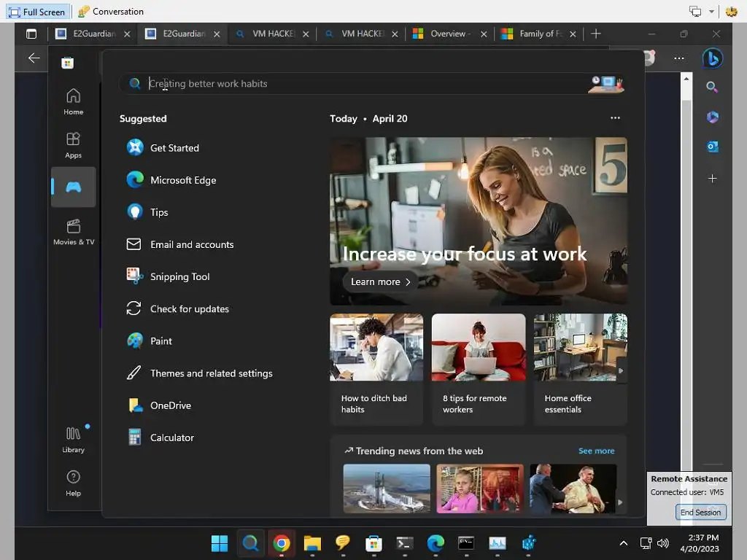Open Microsoft Store from taskbar
This screenshot has height=560, width=747.
point(373,542)
